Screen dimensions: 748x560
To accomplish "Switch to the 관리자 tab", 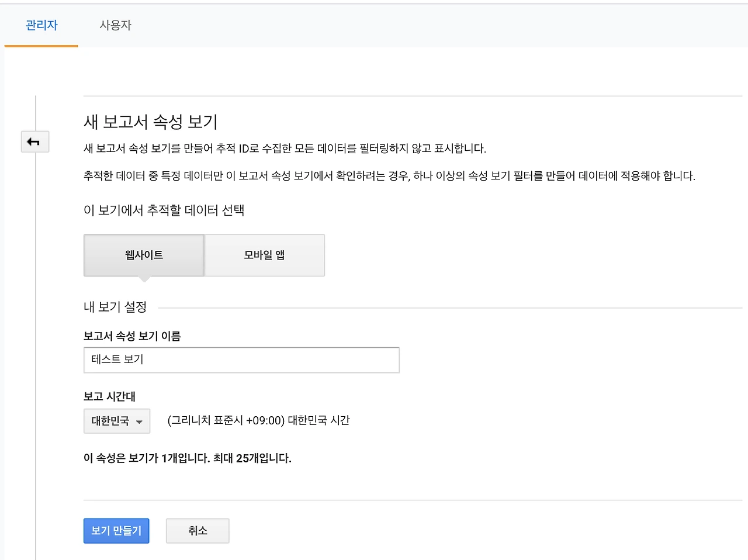I will point(41,25).
